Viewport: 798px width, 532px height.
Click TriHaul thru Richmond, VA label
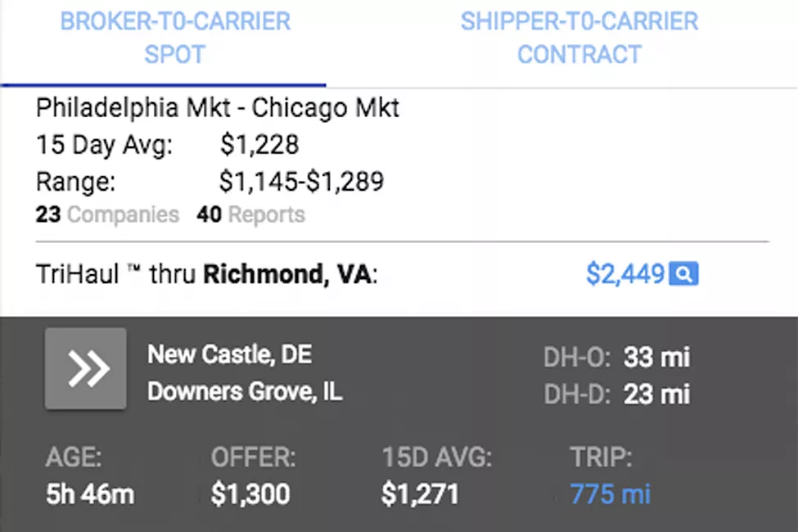[206, 274]
